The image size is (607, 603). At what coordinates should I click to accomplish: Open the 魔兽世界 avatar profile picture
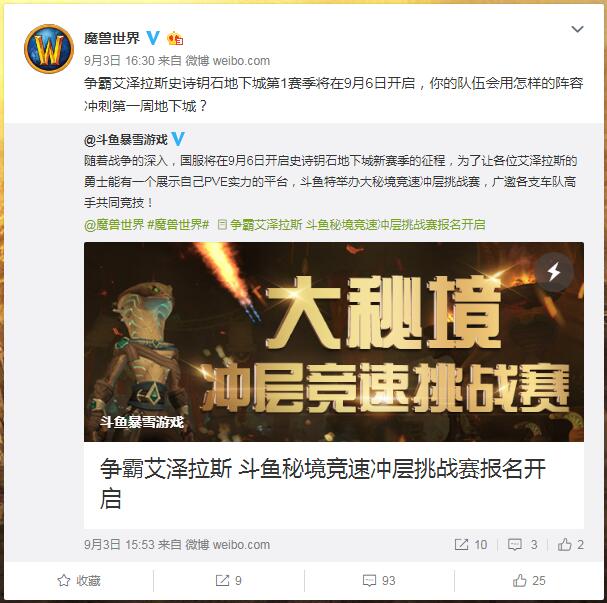[49, 49]
